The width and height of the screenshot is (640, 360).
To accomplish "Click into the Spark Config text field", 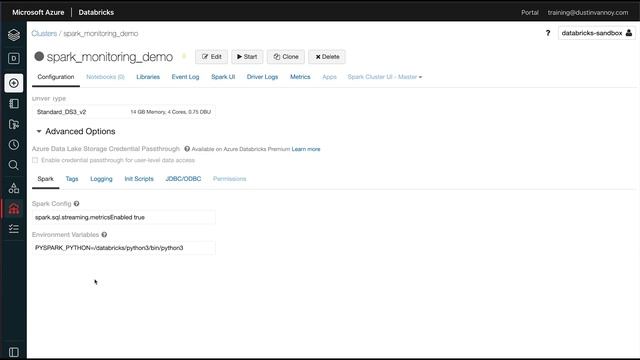I will click(124, 217).
